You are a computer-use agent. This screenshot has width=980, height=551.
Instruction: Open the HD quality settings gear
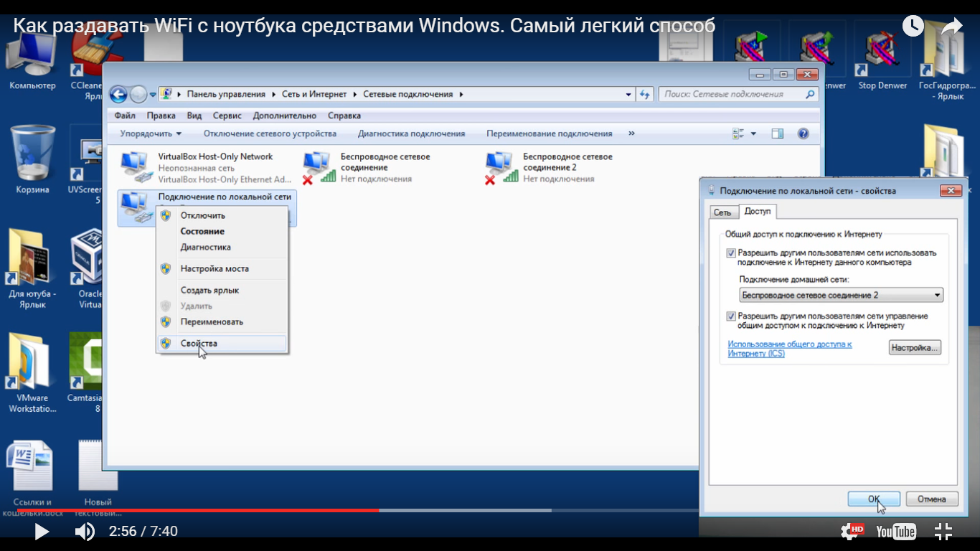click(853, 531)
